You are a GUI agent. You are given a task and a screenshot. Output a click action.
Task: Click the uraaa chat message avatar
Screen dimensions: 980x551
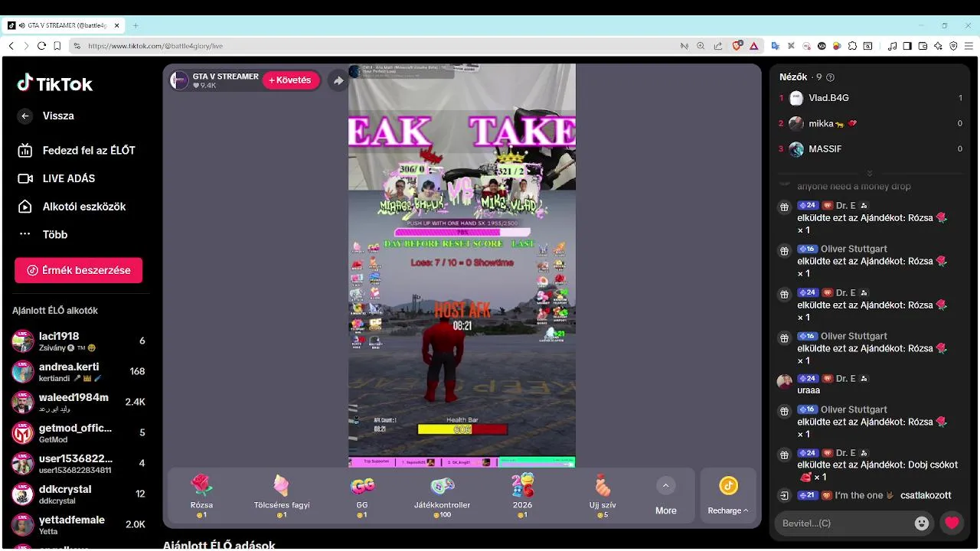[x=784, y=381]
